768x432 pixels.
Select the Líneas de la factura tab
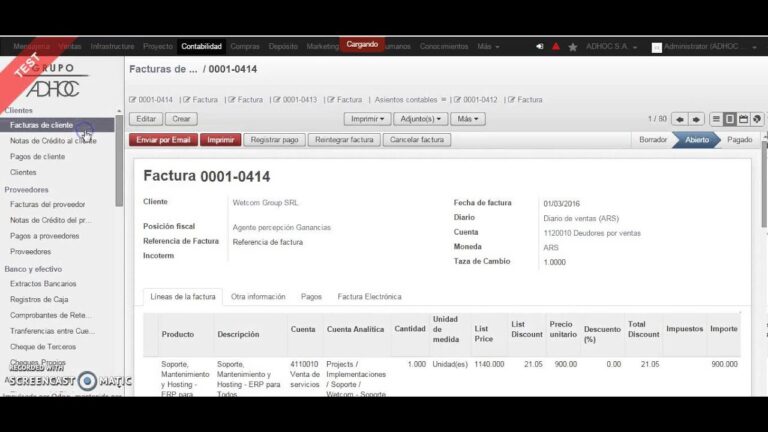[x=183, y=297]
